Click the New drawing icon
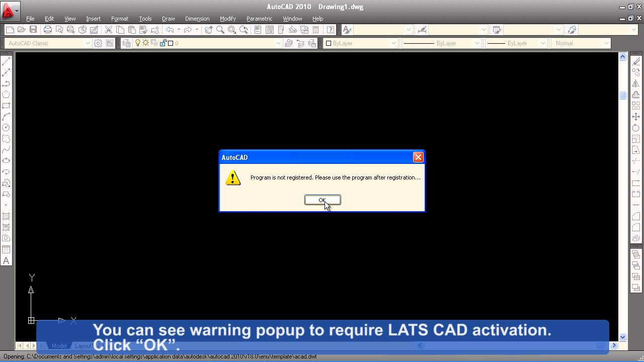The height and width of the screenshot is (362, 644). tap(9, 30)
